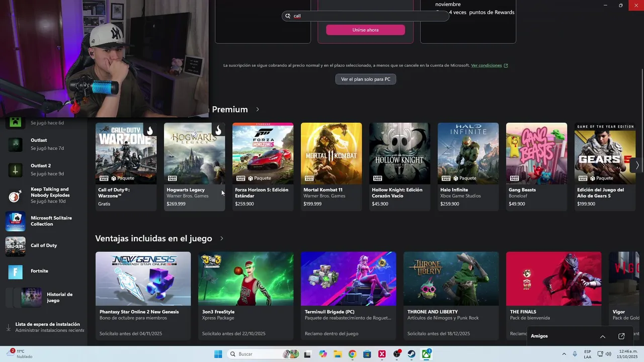This screenshot has width=644, height=362.
Task: Click the taskbar clock showing 12:46 a.m.
Action: [628, 354]
